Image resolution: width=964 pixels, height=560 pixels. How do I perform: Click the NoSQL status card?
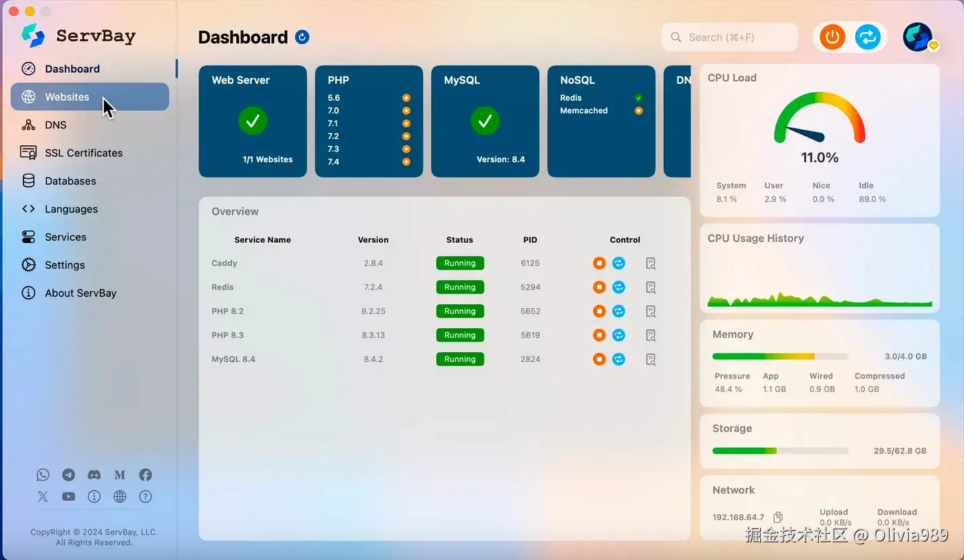[601, 121]
